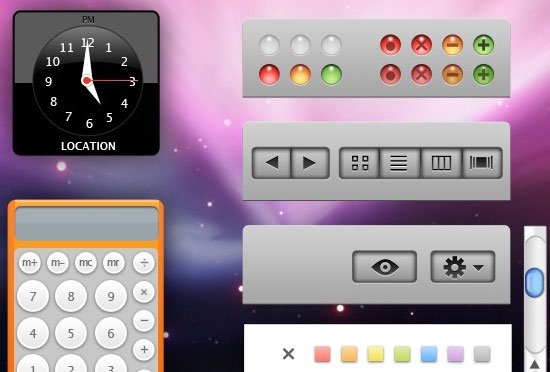Click the top-row red X button
The image size is (550, 372).
(x=422, y=45)
